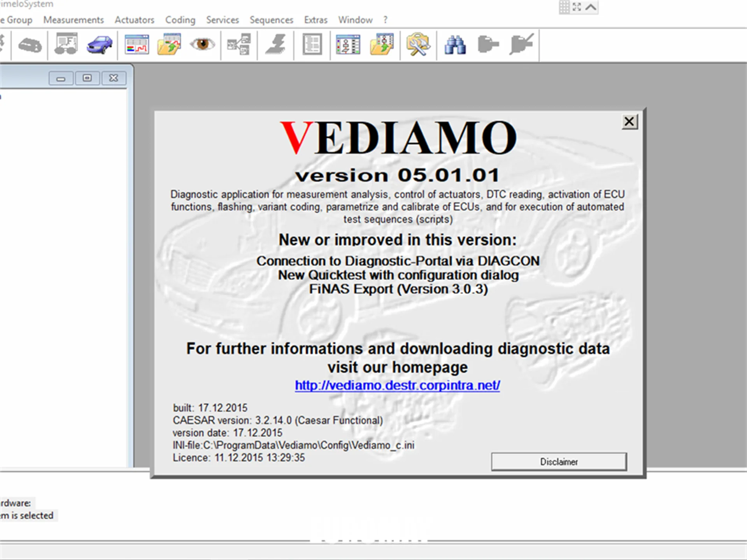The height and width of the screenshot is (560, 747).
Task: Click 'New Quicktest with configuration dialog' text
Action: (x=398, y=275)
